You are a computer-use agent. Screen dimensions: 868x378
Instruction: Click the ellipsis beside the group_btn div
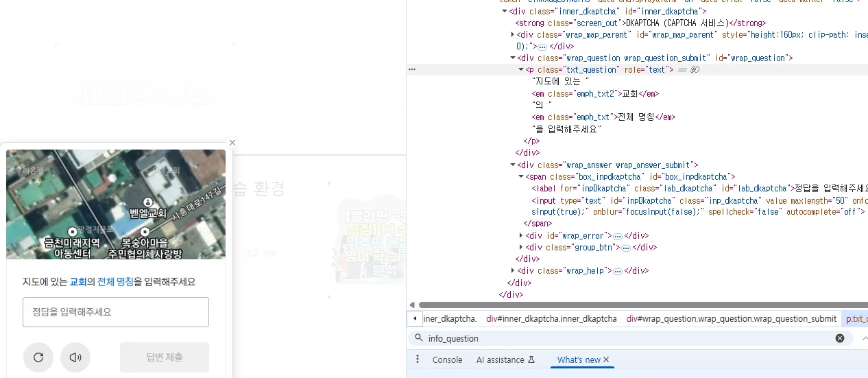pyautogui.click(x=625, y=248)
